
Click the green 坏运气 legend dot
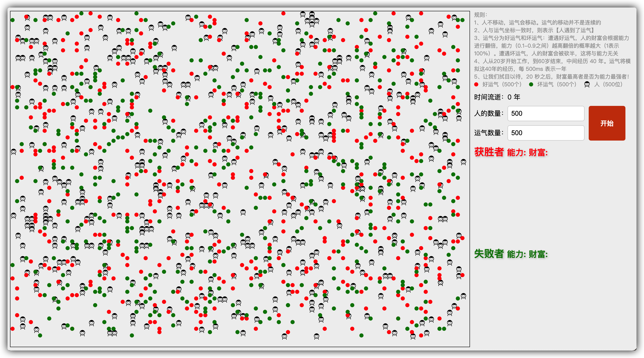click(x=531, y=85)
